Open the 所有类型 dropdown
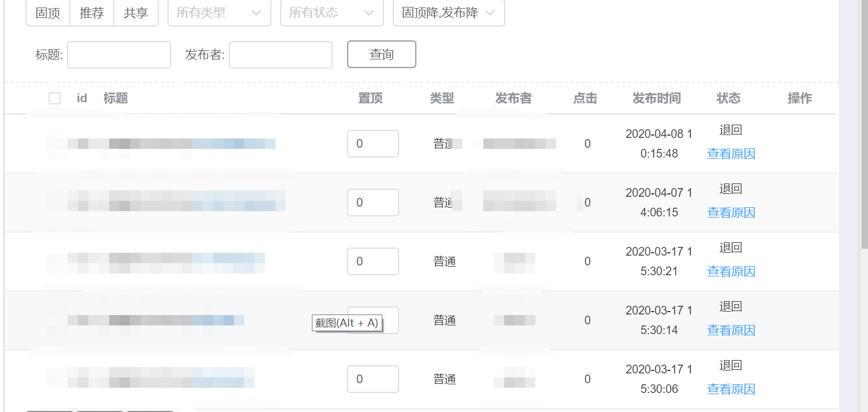The image size is (868, 412). [219, 13]
